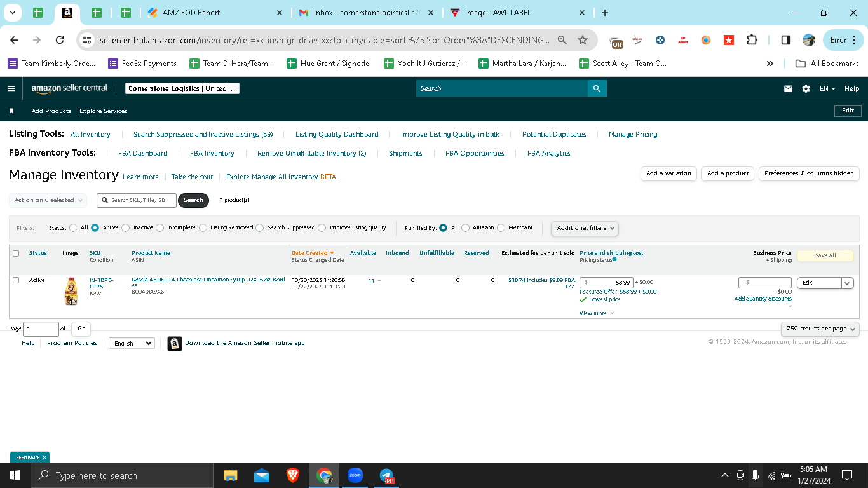Open the Nestle ABUELITA product name link
This screenshot has width=868, height=488.
point(208,283)
